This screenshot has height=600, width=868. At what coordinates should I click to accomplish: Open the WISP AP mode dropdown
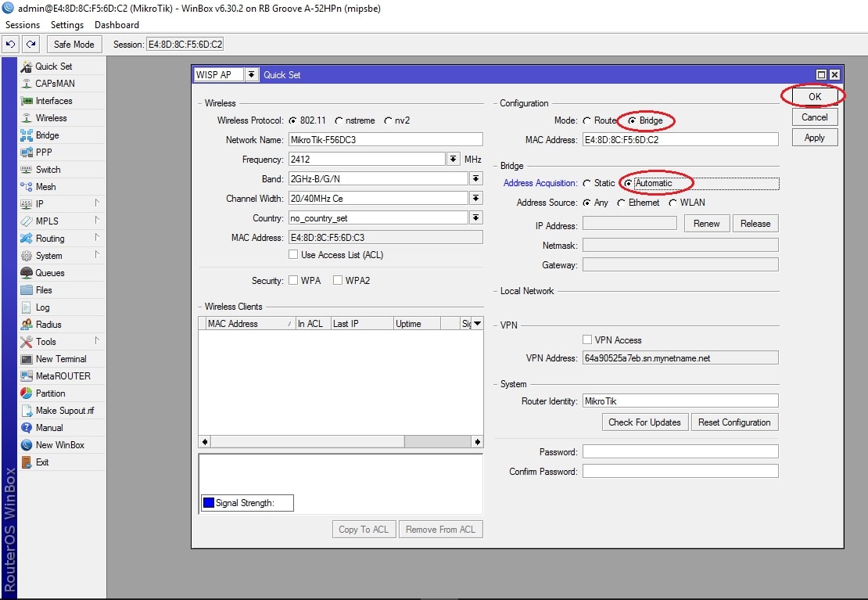251,74
